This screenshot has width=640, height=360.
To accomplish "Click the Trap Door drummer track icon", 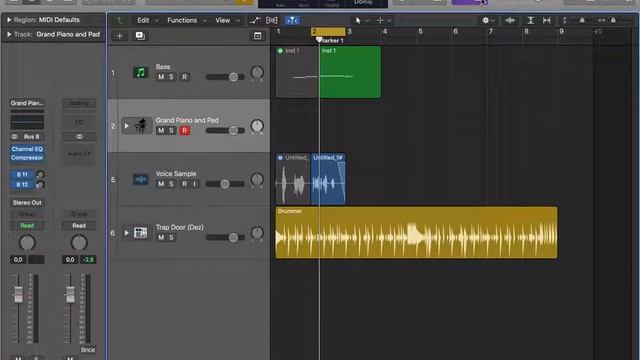I will 140,233.
